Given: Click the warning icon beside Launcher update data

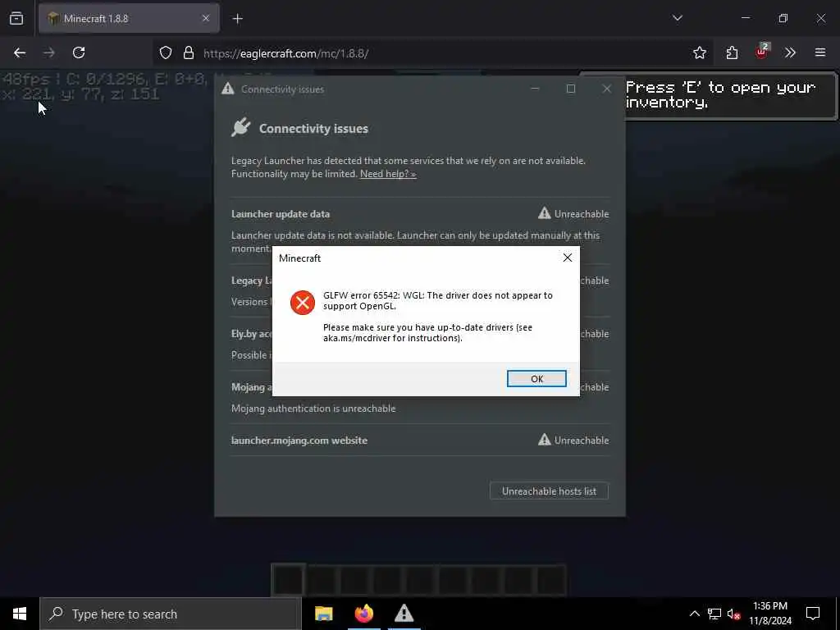Looking at the screenshot, I should pyautogui.click(x=545, y=213).
